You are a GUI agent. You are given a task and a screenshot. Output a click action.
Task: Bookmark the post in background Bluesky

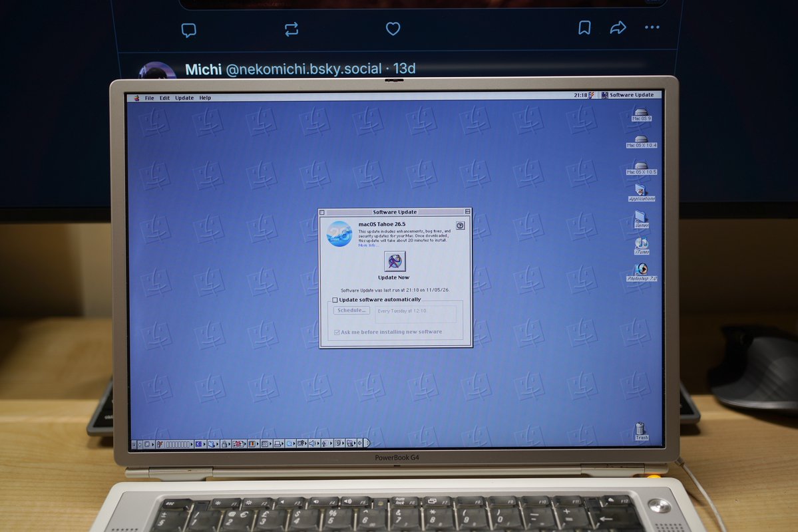coord(585,27)
